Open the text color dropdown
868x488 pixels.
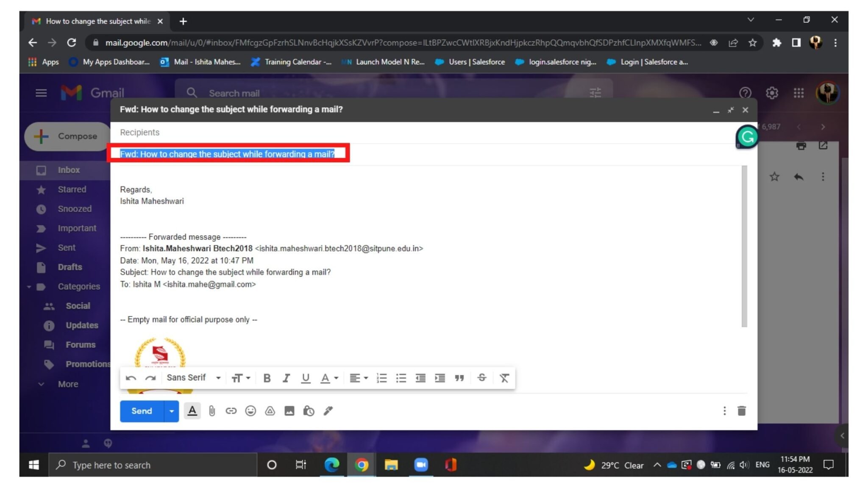tap(329, 378)
